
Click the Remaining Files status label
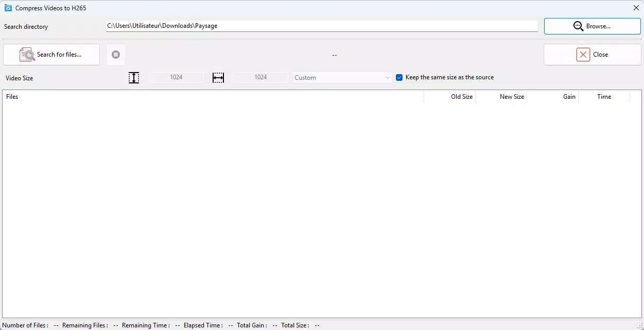click(85, 325)
